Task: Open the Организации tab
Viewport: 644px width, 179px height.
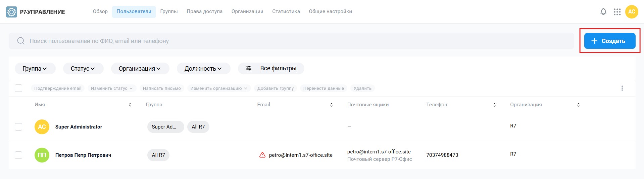Action: [247, 11]
